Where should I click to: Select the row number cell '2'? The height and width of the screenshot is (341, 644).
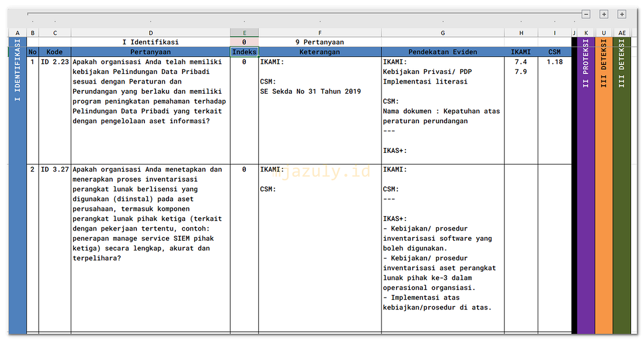pos(33,248)
